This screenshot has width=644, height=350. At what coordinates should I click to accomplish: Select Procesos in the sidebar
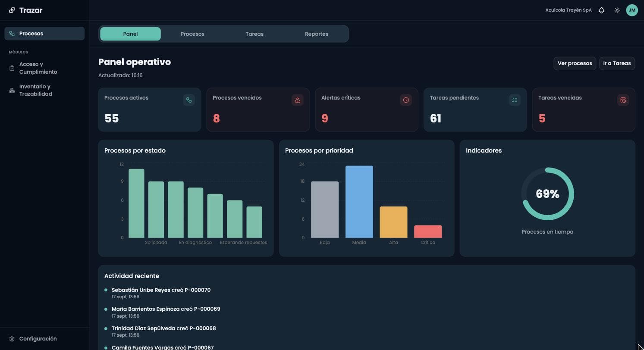(44, 34)
